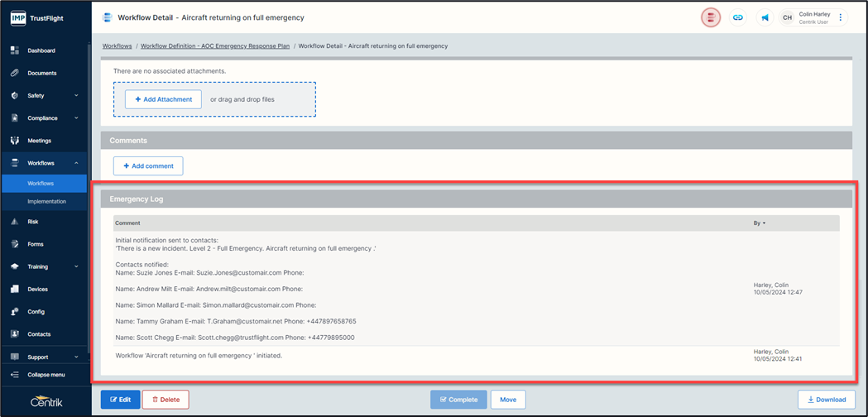Download the workflow detail
The image size is (868, 417).
tap(826, 400)
